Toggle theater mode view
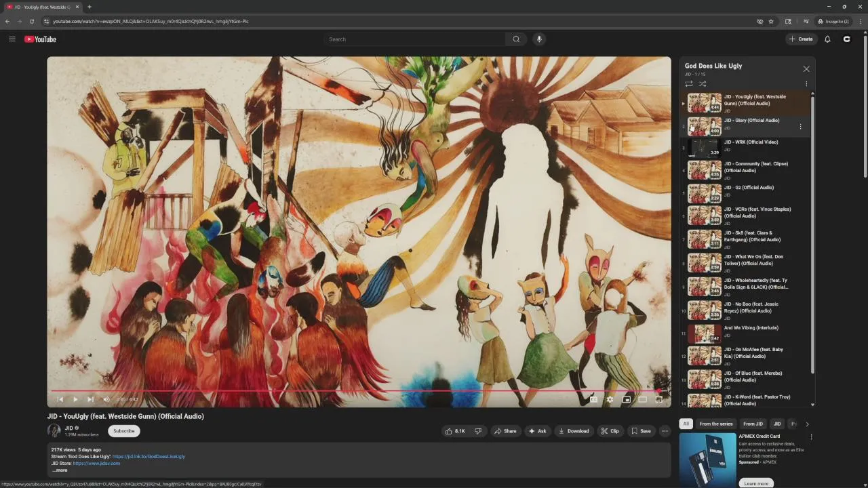The height and width of the screenshot is (488, 868). pos(642,399)
